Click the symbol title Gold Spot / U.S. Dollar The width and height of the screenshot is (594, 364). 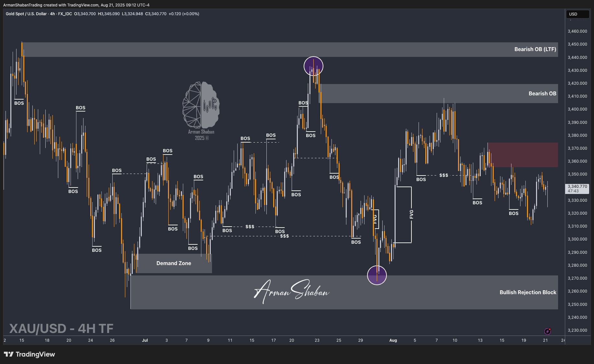[x=26, y=14]
